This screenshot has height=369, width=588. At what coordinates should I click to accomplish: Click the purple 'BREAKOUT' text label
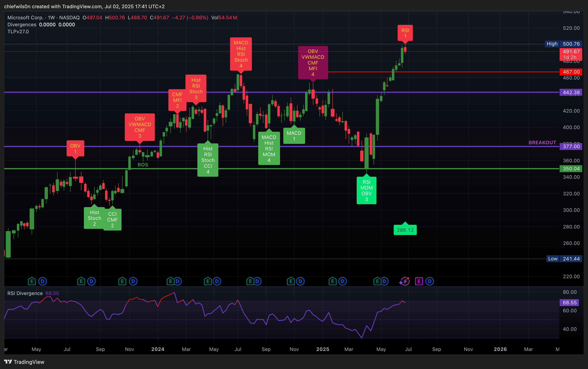[542, 143]
